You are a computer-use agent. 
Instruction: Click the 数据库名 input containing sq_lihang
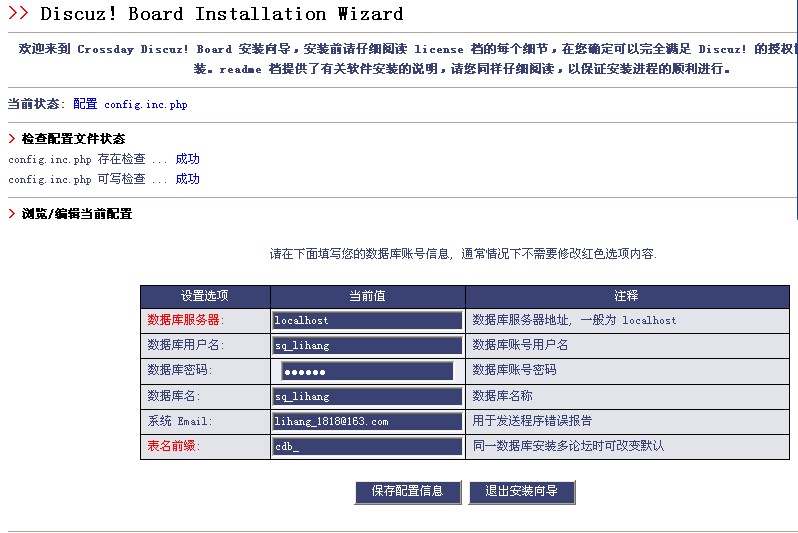(x=367, y=396)
